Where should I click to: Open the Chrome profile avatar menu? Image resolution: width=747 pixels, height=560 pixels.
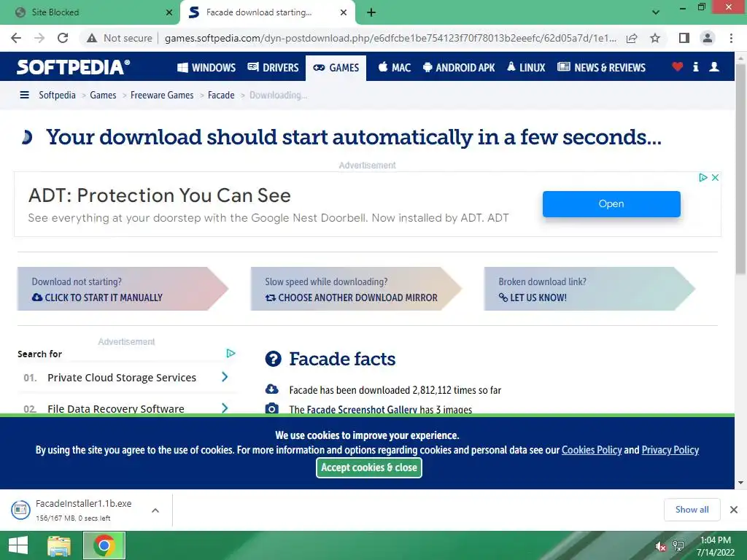[708, 38]
